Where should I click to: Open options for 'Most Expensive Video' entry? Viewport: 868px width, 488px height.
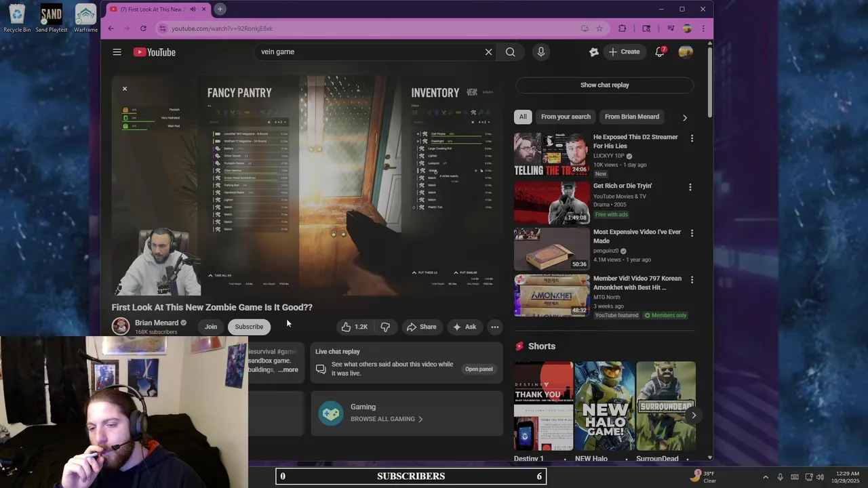coord(692,233)
